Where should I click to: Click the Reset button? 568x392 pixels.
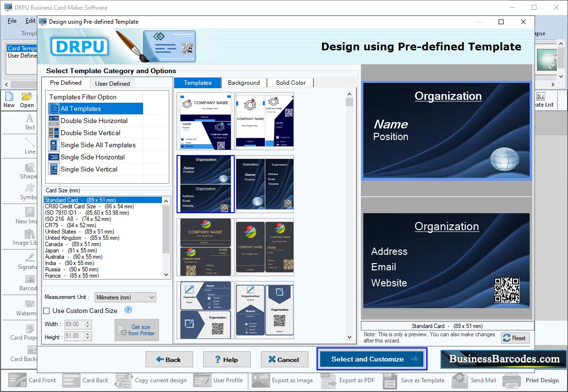pos(515,338)
